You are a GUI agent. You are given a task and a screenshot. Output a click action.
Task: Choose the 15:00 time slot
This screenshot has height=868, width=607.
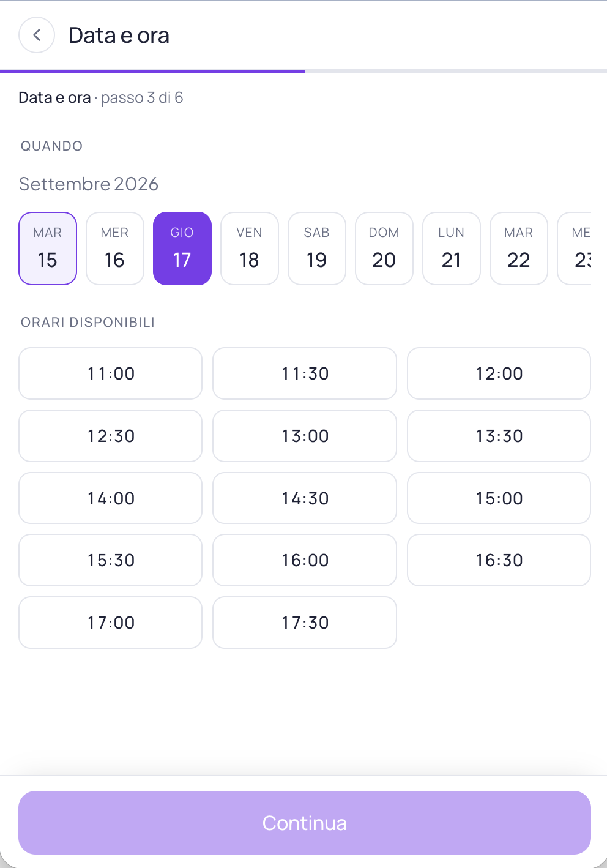499,498
